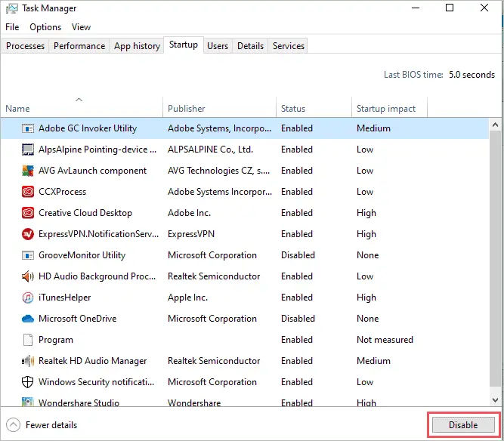
Task: Click the Adobe Inc. publisher cell
Action: point(189,213)
